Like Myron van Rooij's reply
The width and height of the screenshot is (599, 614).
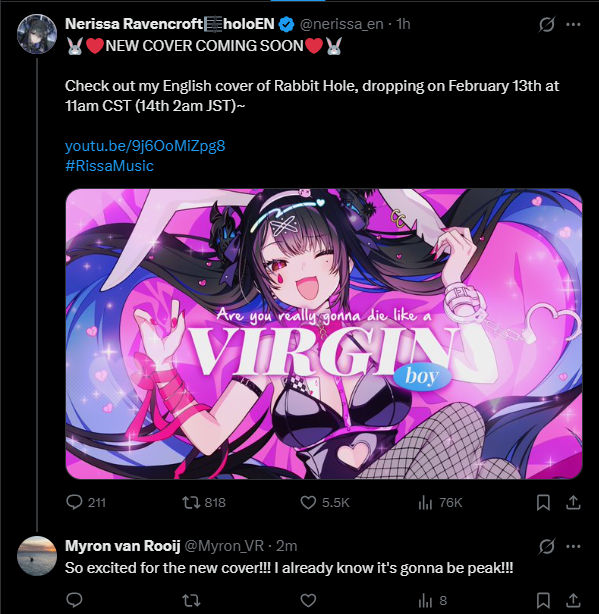pos(308,600)
